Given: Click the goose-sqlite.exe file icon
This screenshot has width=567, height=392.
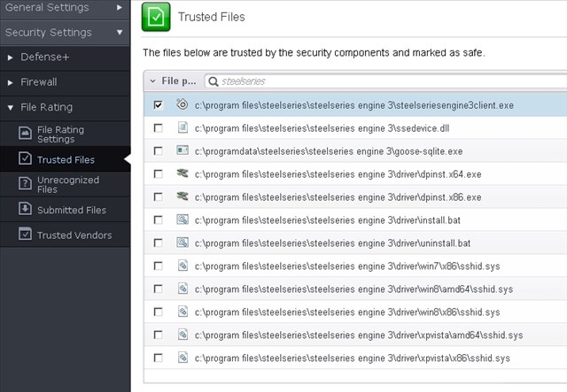Looking at the screenshot, I should click(183, 150).
